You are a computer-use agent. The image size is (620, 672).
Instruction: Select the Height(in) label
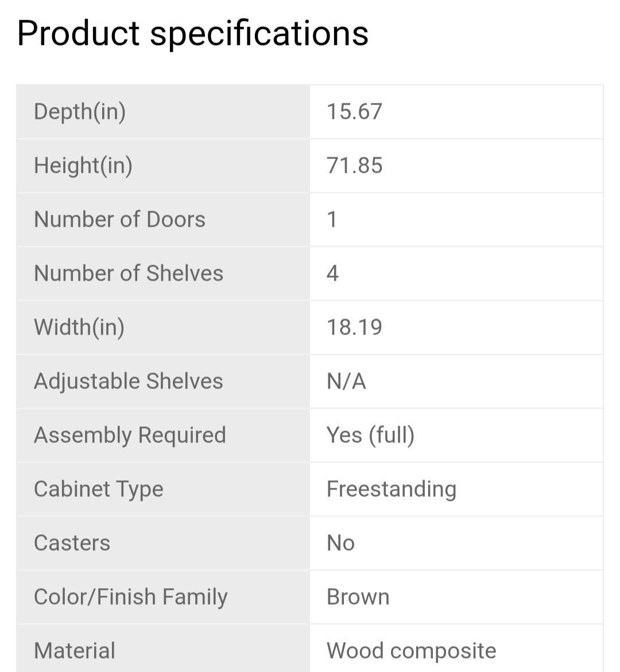coord(83,165)
